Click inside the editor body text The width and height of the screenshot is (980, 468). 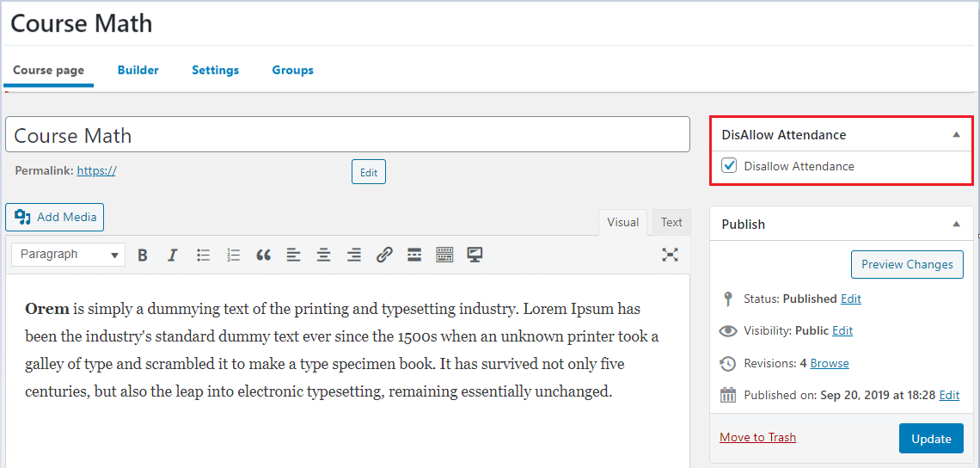click(342, 350)
